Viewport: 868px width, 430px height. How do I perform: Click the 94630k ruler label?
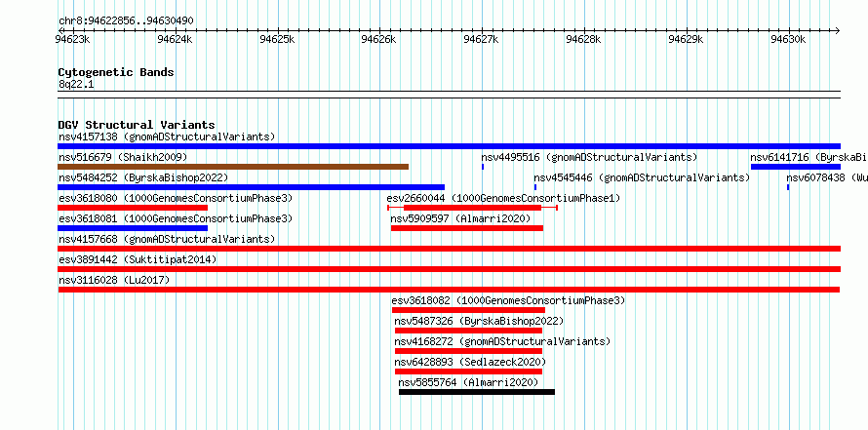789,39
